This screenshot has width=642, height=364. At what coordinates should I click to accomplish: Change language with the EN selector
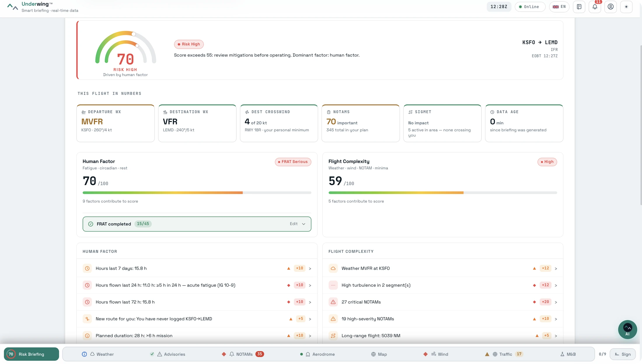point(559,7)
